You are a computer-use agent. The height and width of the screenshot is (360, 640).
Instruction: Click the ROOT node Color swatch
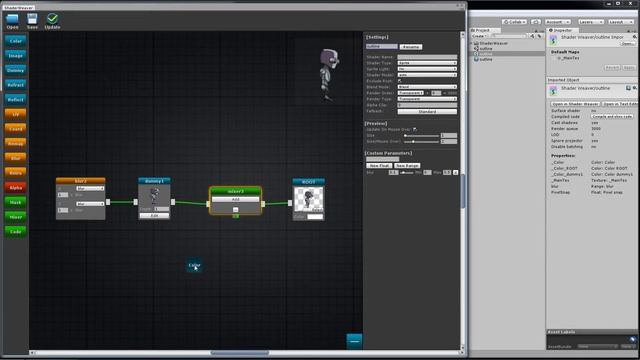[x=315, y=217]
